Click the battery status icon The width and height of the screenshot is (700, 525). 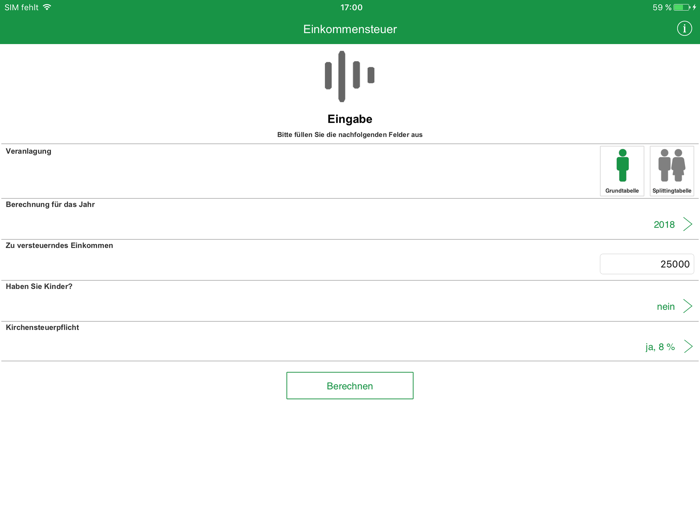tap(682, 7)
